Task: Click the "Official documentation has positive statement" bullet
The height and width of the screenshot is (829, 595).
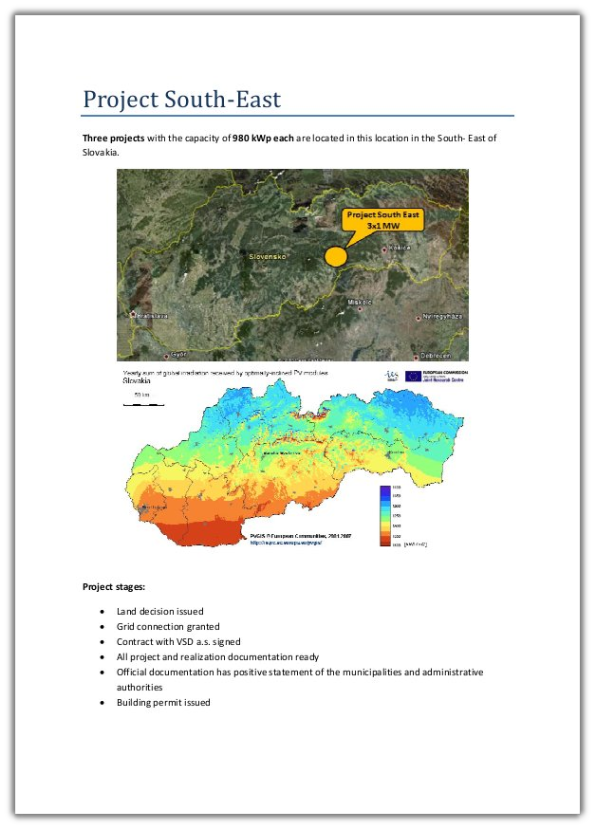Action: point(300,679)
